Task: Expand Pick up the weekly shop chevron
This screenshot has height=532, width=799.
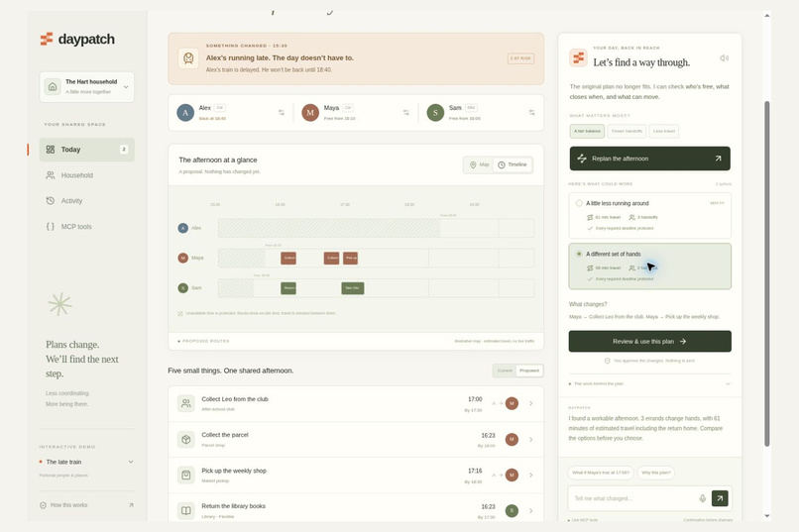Action: click(531, 475)
